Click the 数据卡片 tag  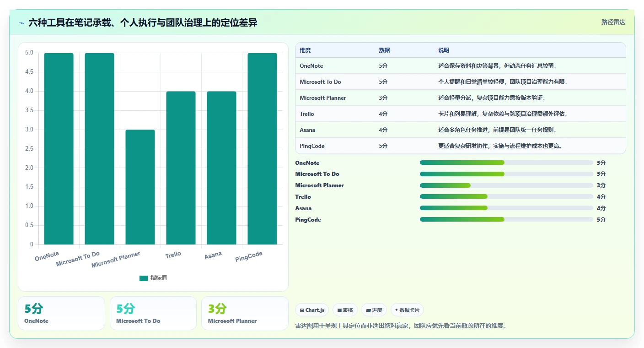pos(407,310)
